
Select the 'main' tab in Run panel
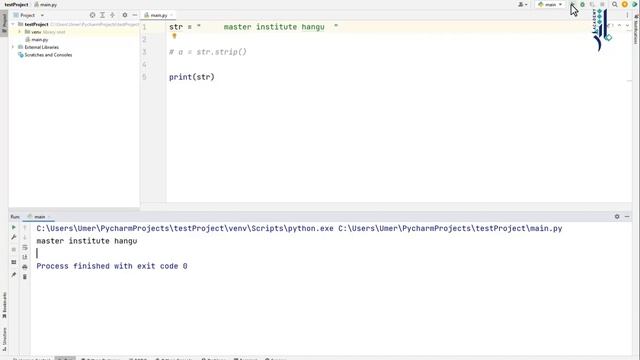tap(38, 217)
